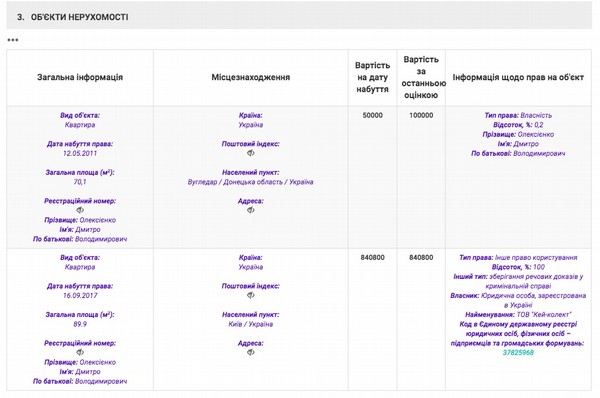Screen dimensions: 600x398
Task: Click Інформація щодо прав на об'єкт header
Action: coord(518,77)
